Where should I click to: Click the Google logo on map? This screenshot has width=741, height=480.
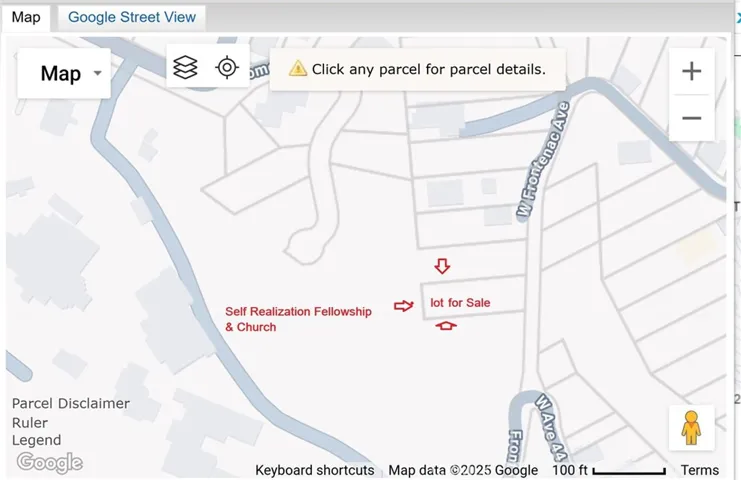[x=49, y=462]
